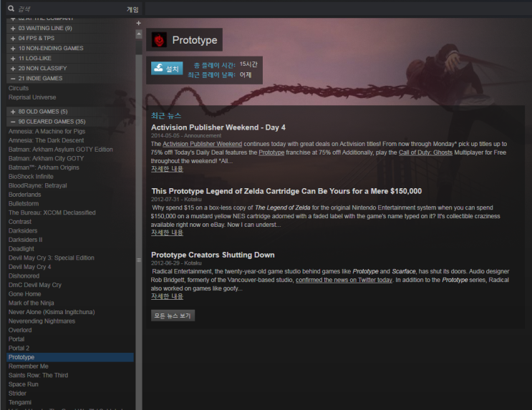Select Devil May Cry 3: Special Edition
Viewport: 532px width, 410px height.
point(52,258)
